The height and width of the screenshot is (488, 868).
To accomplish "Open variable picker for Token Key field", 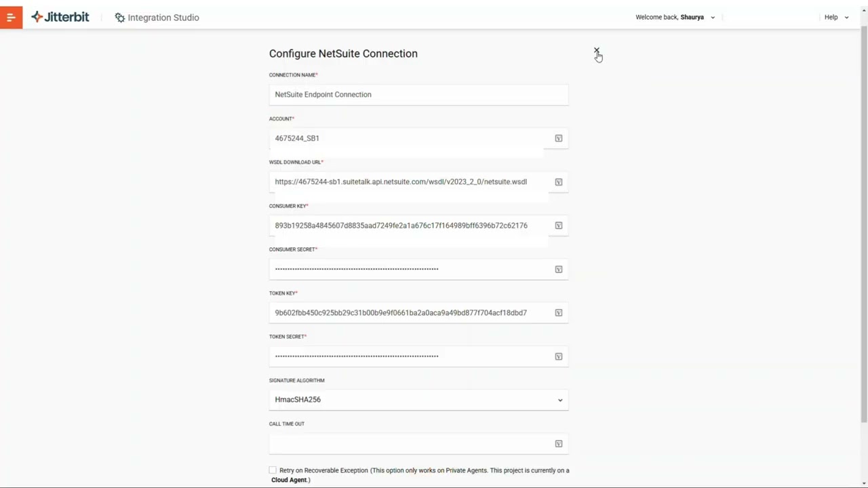I will click(x=559, y=312).
